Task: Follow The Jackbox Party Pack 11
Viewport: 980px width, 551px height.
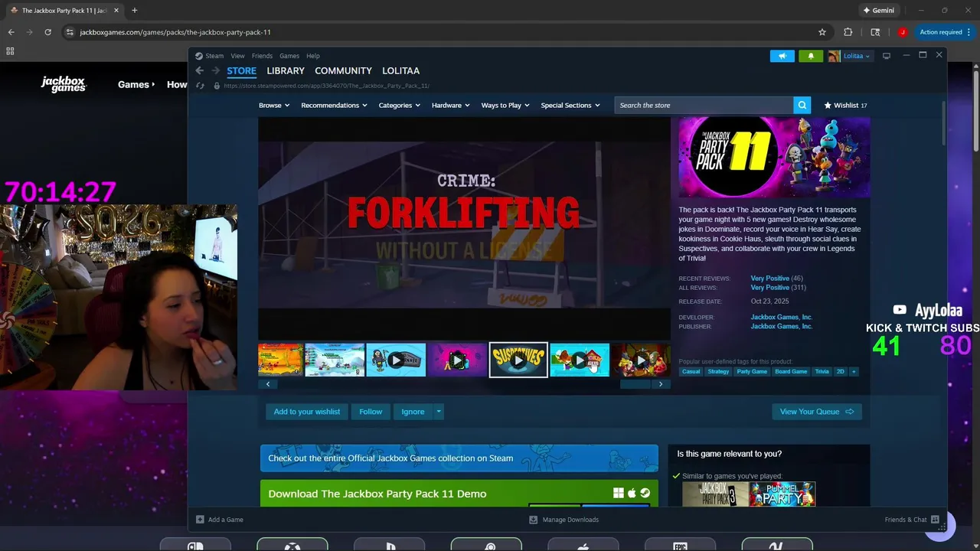Action: [x=371, y=412]
